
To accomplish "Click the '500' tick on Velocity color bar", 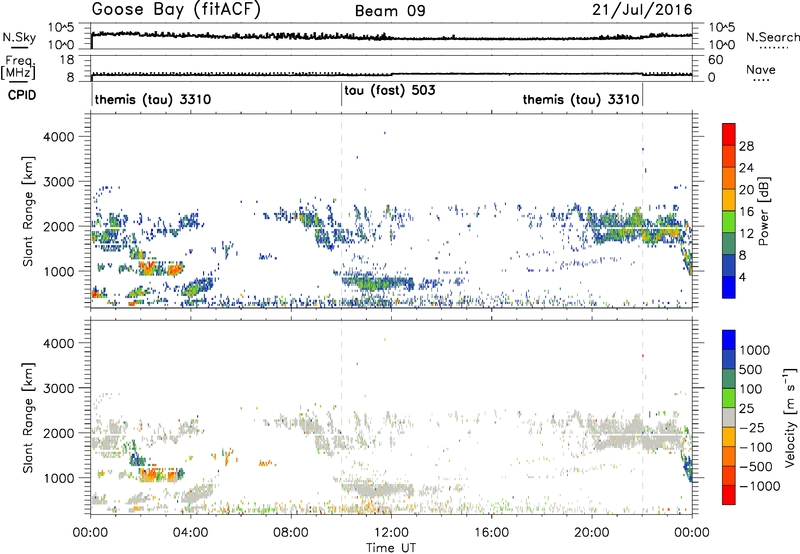I will click(x=751, y=369).
